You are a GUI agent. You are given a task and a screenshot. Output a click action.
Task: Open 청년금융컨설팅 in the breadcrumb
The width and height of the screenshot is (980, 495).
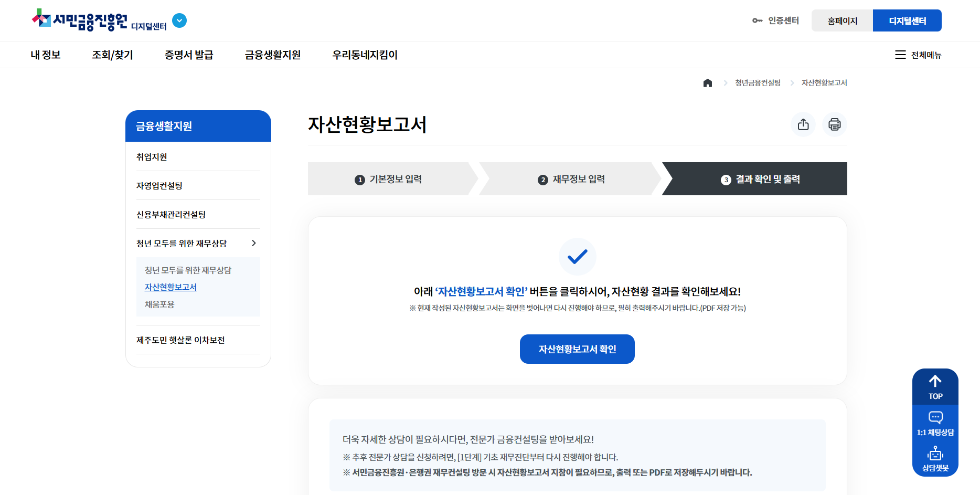758,82
